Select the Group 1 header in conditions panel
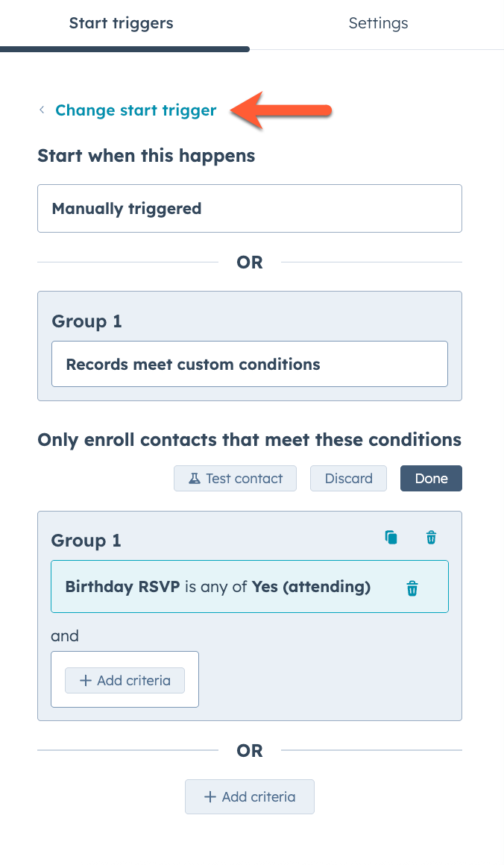The width and height of the screenshot is (504, 865). pos(86,540)
